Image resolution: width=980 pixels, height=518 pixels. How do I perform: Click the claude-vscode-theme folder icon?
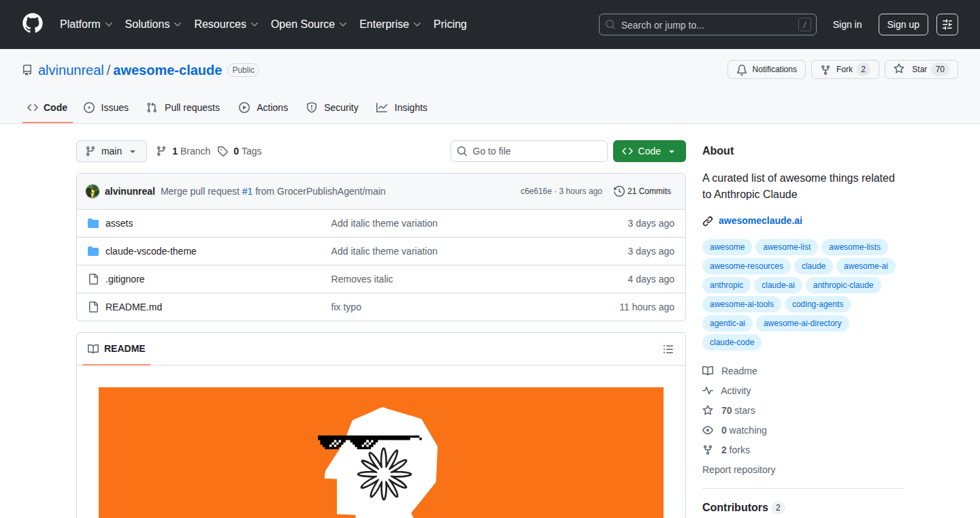tap(93, 251)
